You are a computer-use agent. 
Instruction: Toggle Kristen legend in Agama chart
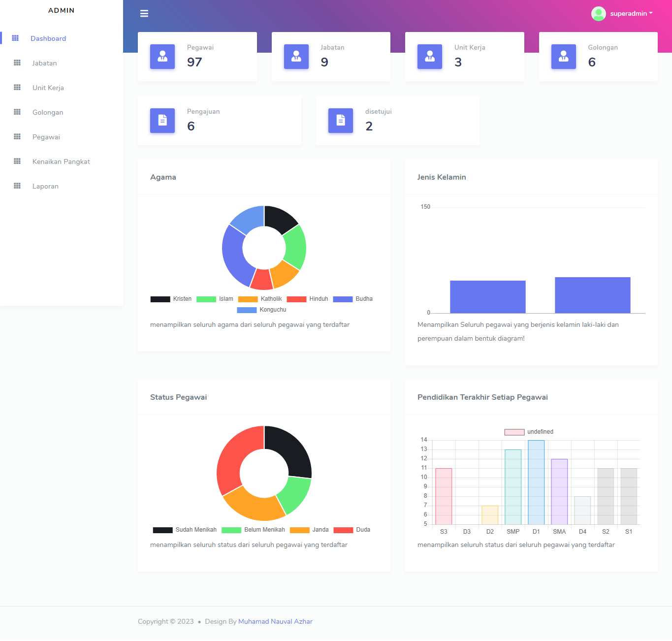[x=171, y=299]
